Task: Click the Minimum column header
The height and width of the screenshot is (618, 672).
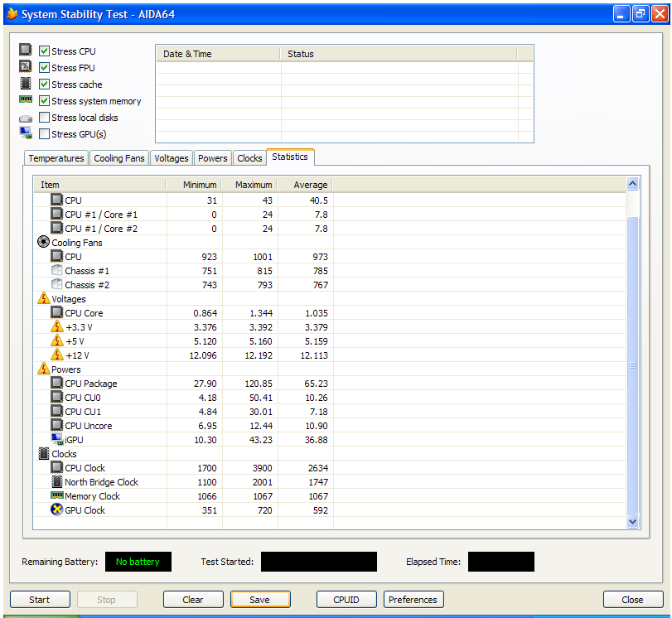Action: tap(194, 185)
